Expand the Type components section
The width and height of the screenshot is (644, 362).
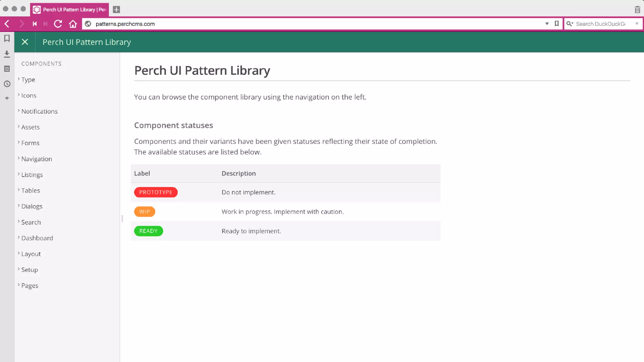point(28,80)
